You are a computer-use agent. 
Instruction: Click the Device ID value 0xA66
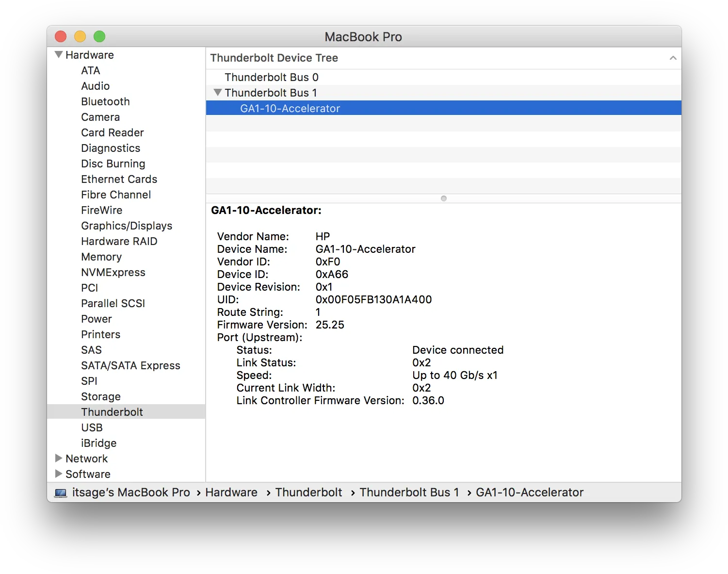click(332, 274)
